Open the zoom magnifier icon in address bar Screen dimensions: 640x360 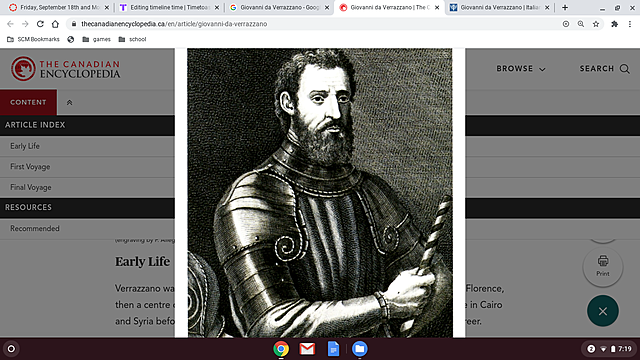581,24
